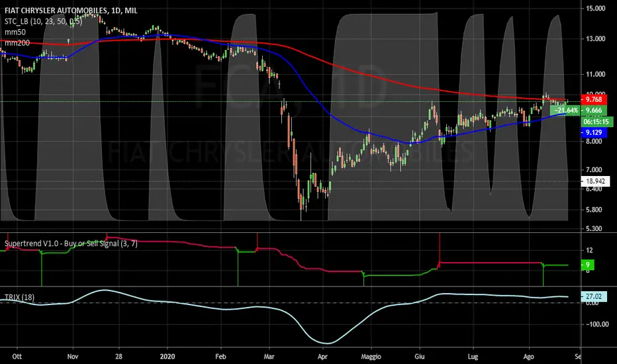Click the red 9.768 price tag

point(594,99)
